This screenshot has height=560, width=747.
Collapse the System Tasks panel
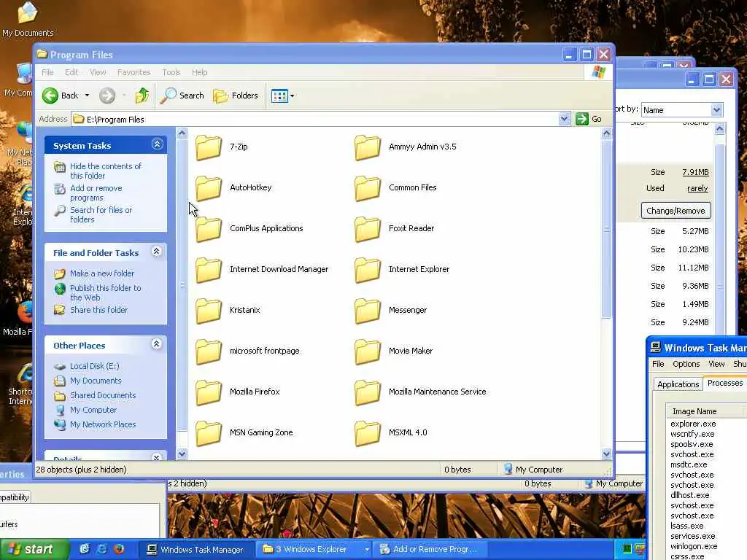tap(158, 144)
